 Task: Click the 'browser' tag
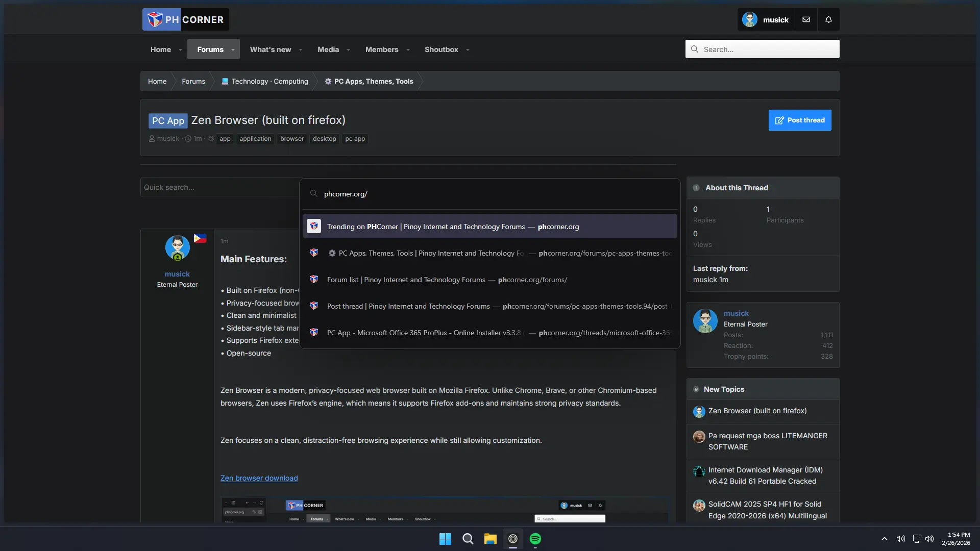click(x=292, y=139)
